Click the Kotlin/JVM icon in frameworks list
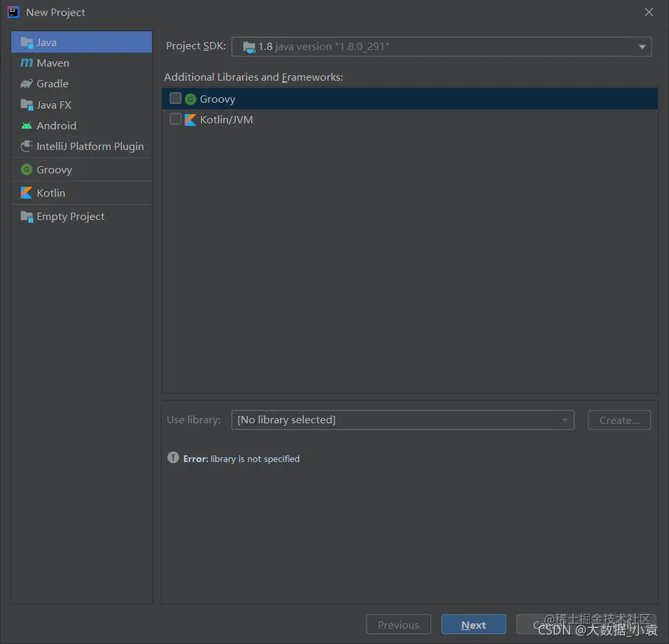The height and width of the screenshot is (644, 669). [x=191, y=120]
